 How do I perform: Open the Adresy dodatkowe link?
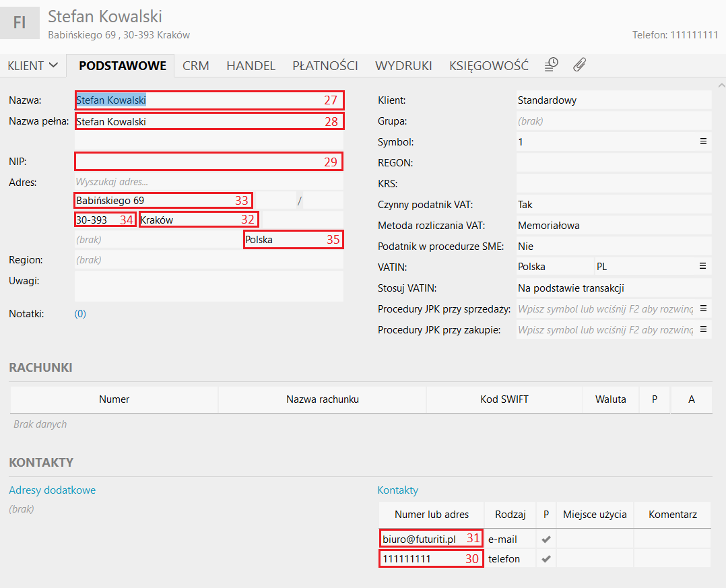(x=53, y=490)
